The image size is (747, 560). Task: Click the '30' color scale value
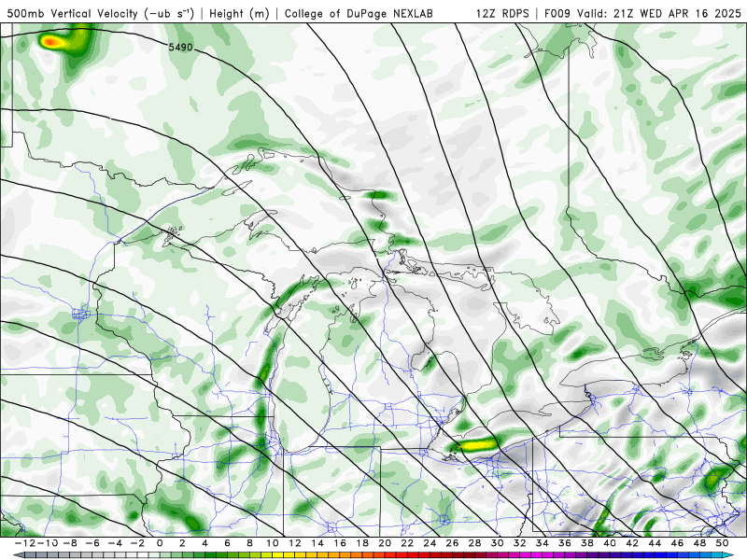click(x=497, y=543)
